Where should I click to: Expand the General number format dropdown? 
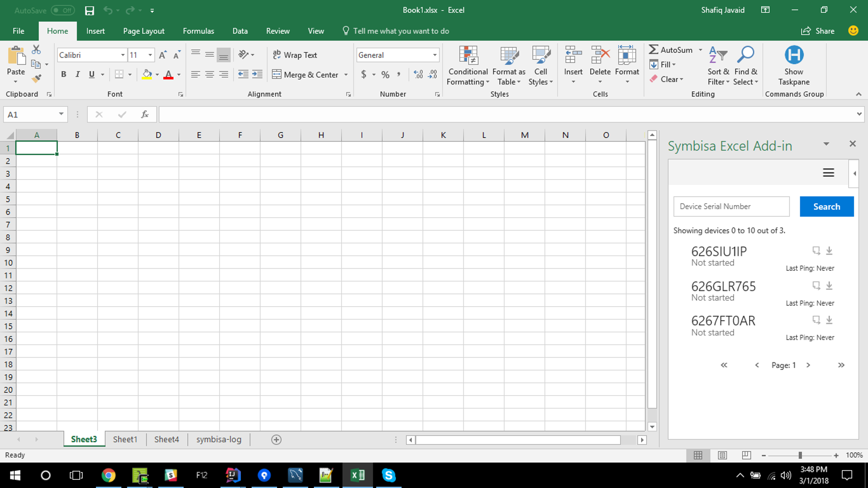[434, 55]
